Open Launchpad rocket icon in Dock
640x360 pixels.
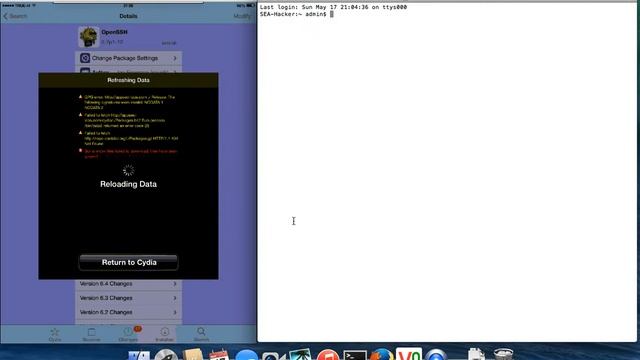166,355
